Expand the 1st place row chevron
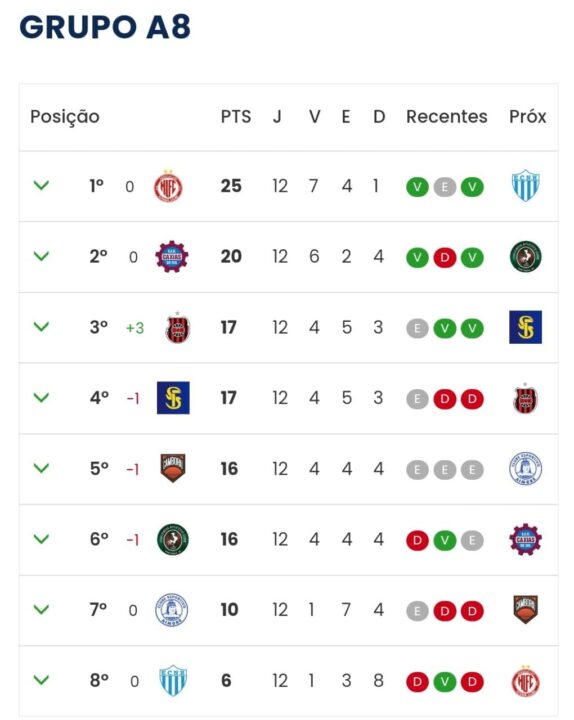Screen dimensions: 574x720 coord(41,186)
